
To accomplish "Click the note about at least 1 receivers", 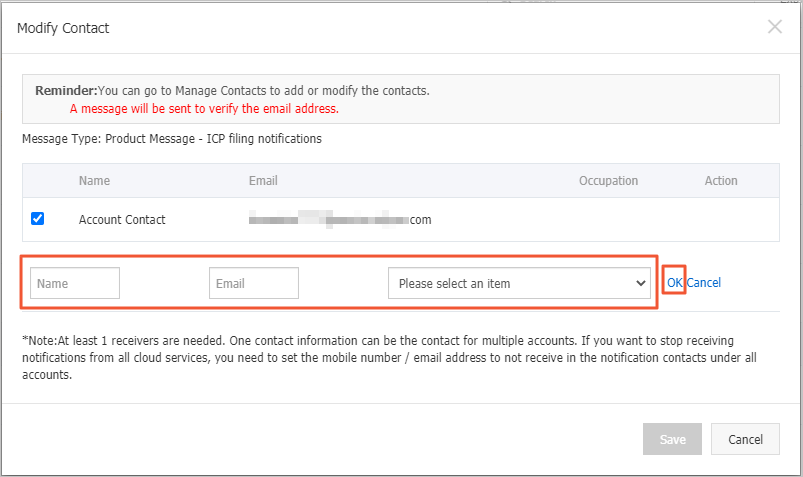I will tap(389, 358).
